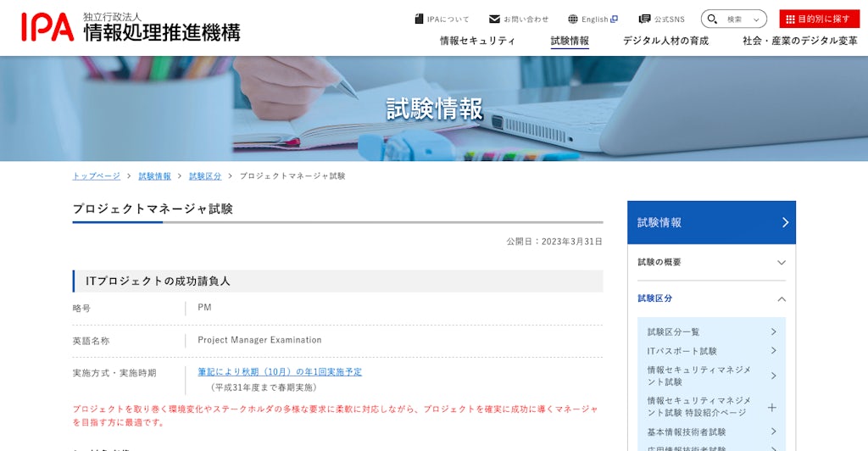
Task: Click the grid icon in 目的別に探す
Action: pyautogui.click(x=791, y=19)
